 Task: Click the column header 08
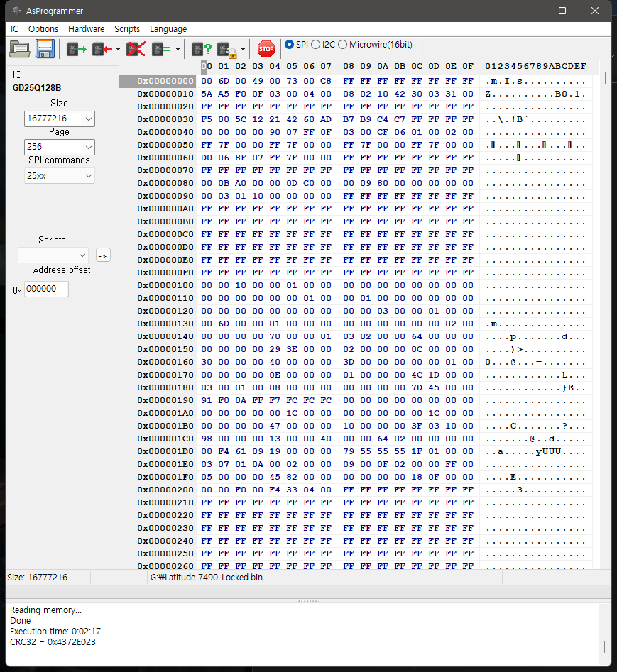point(349,67)
